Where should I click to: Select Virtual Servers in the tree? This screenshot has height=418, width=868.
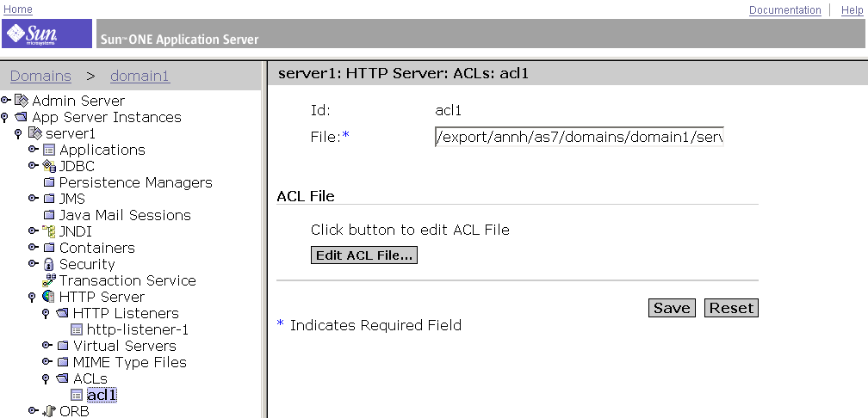coord(125,346)
